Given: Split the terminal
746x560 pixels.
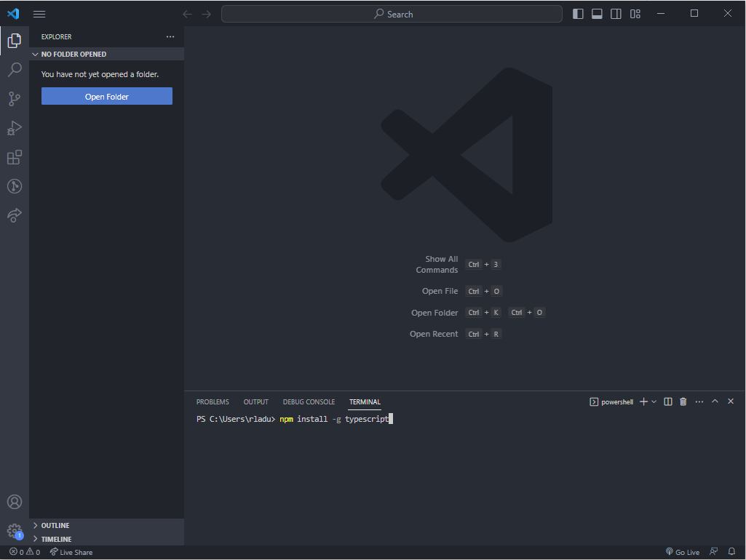Looking at the screenshot, I should coord(668,401).
